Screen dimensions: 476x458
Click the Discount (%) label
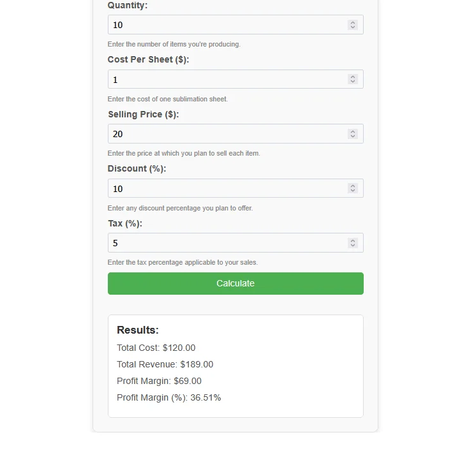tap(137, 168)
